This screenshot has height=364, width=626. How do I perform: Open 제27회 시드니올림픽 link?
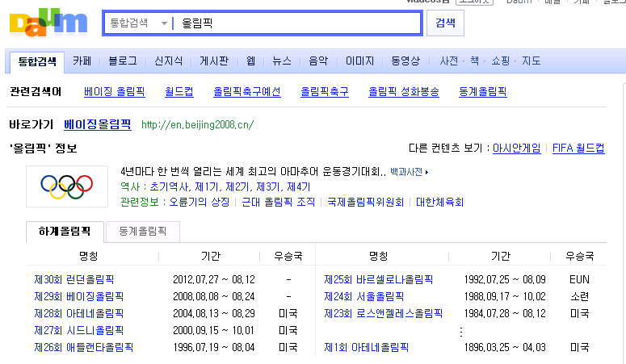(78, 330)
